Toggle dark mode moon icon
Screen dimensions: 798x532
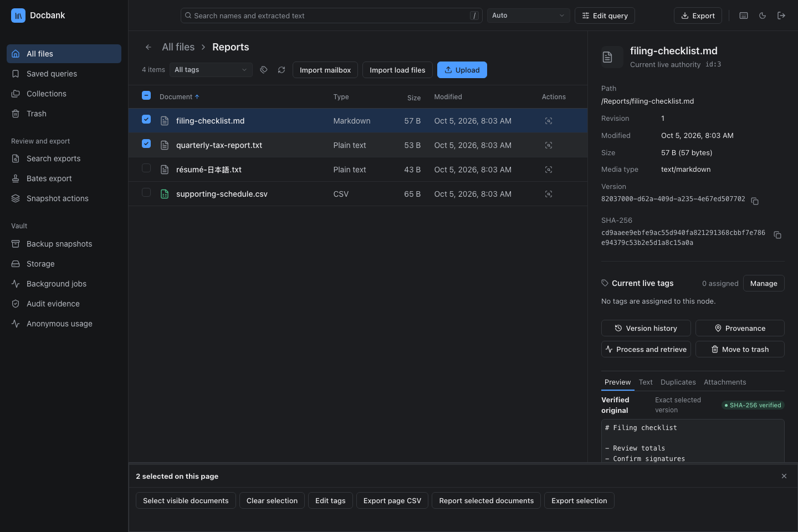tap(763, 16)
